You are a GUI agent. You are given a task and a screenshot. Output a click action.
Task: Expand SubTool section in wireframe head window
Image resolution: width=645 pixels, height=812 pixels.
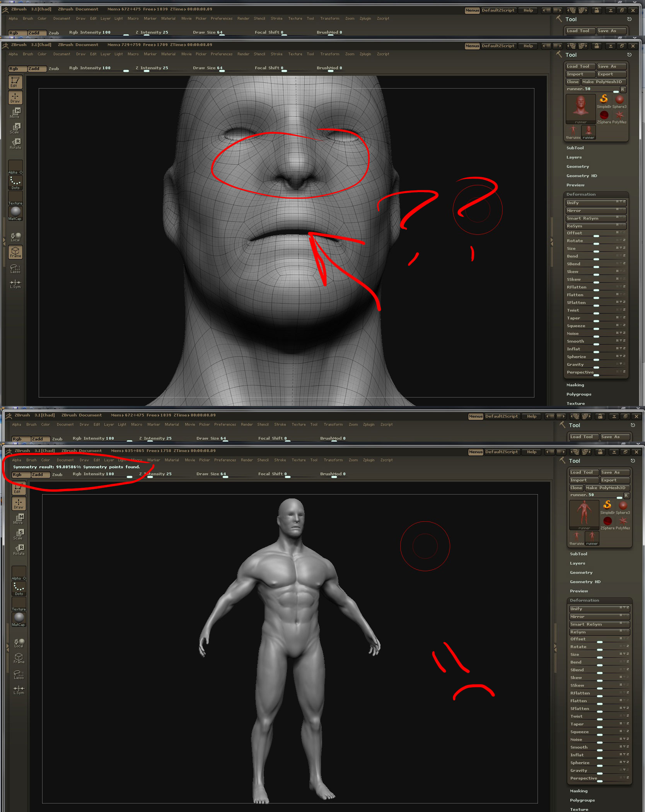[x=575, y=148]
